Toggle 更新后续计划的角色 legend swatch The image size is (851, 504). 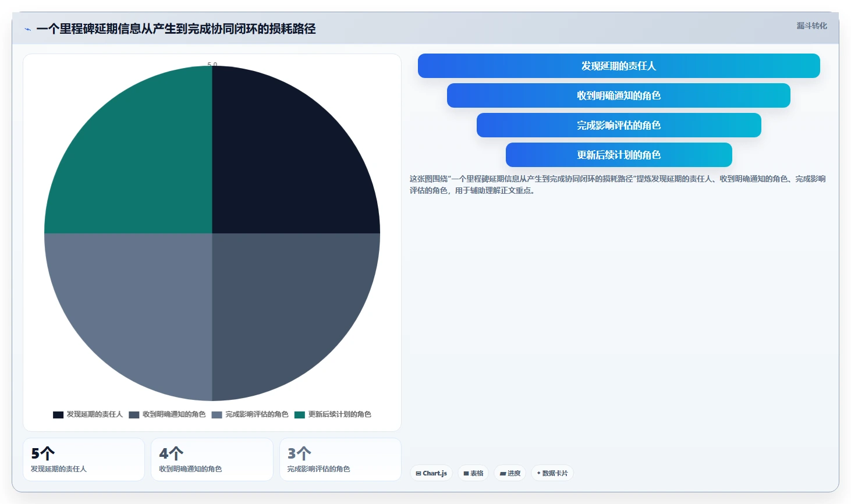(300, 414)
